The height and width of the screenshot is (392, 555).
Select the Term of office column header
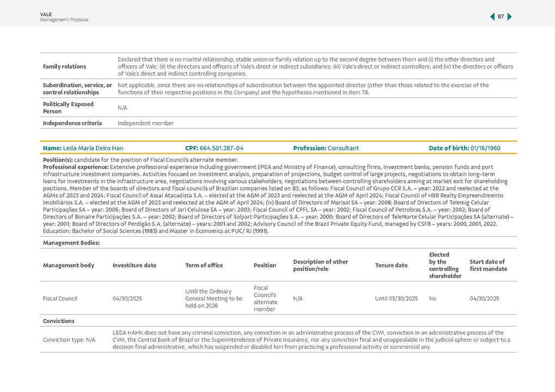[x=204, y=266]
